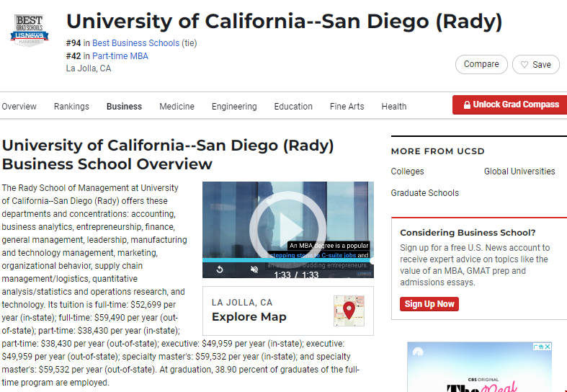Image resolution: width=567 pixels, height=392 pixels.
Task: Click the Compare button
Action: [481, 64]
